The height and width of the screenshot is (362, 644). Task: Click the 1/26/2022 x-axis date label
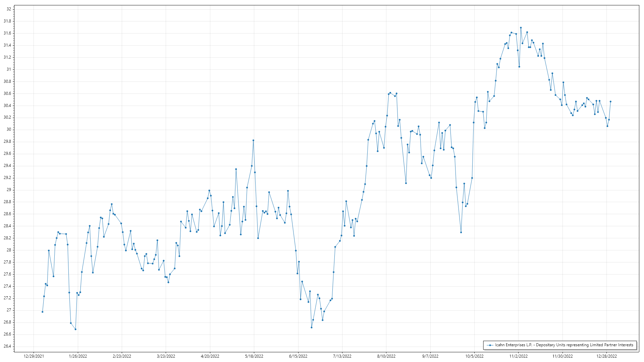(78, 356)
